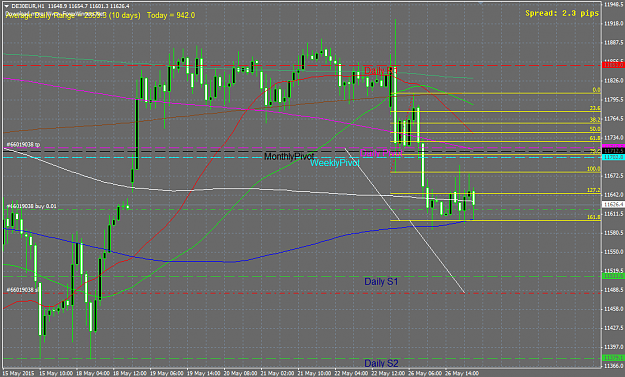Click the 11580.5 price scale value
The height and width of the screenshot is (377, 625).
click(614, 233)
